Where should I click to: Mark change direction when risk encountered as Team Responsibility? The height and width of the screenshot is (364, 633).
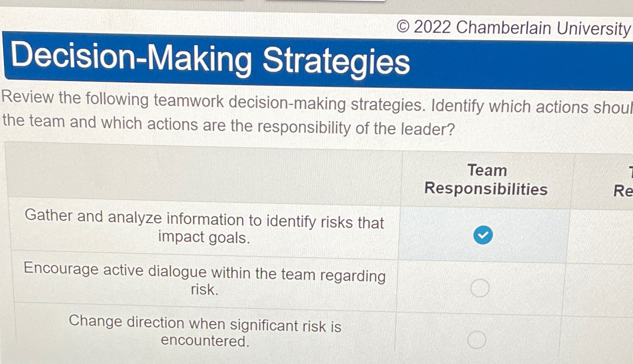[477, 339]
